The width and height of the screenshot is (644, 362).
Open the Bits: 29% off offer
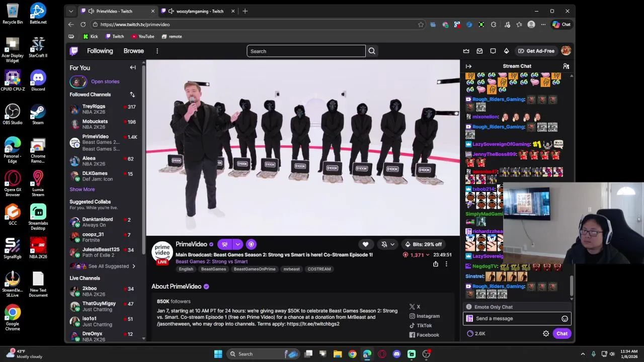pos(424,244)
